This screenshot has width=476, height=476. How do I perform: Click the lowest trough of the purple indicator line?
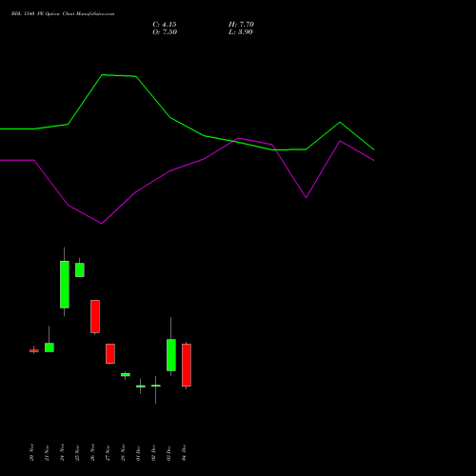click(102, 224)
